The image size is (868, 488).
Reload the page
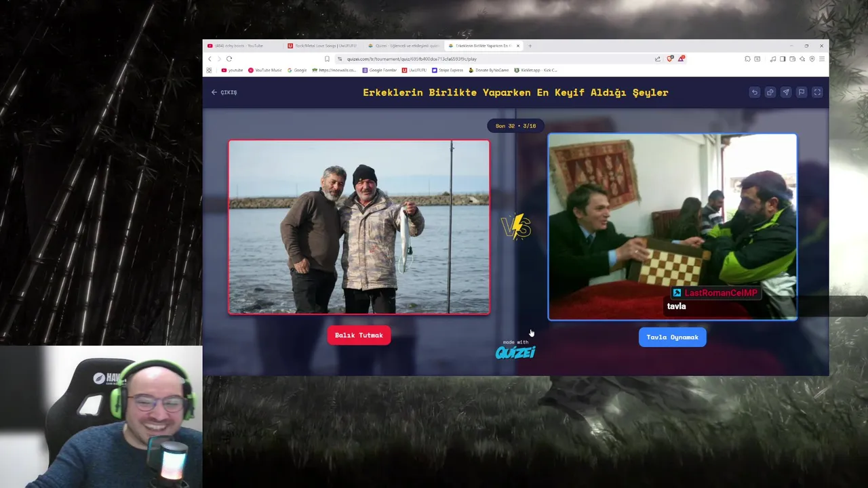[229, 59]
